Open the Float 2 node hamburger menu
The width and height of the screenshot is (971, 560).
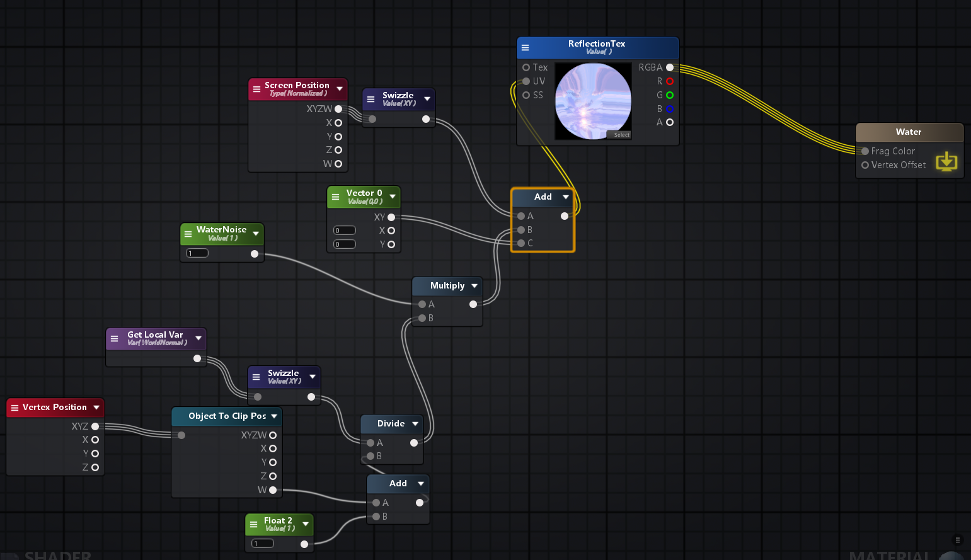[253, 524]
